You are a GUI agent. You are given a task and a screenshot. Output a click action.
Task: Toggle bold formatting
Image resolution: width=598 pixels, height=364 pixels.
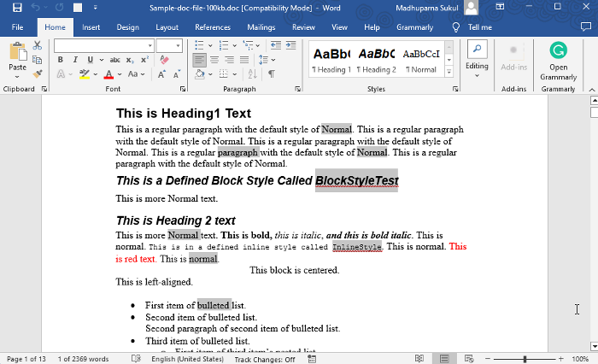[62, 60]
